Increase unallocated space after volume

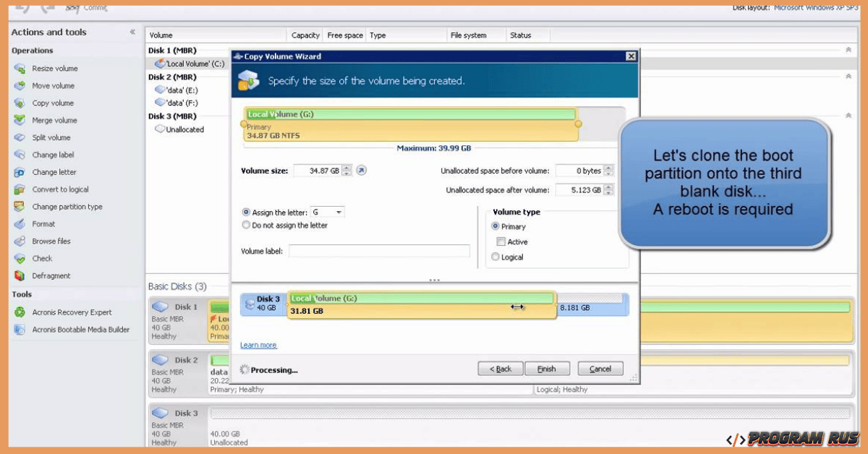point(608,186)
